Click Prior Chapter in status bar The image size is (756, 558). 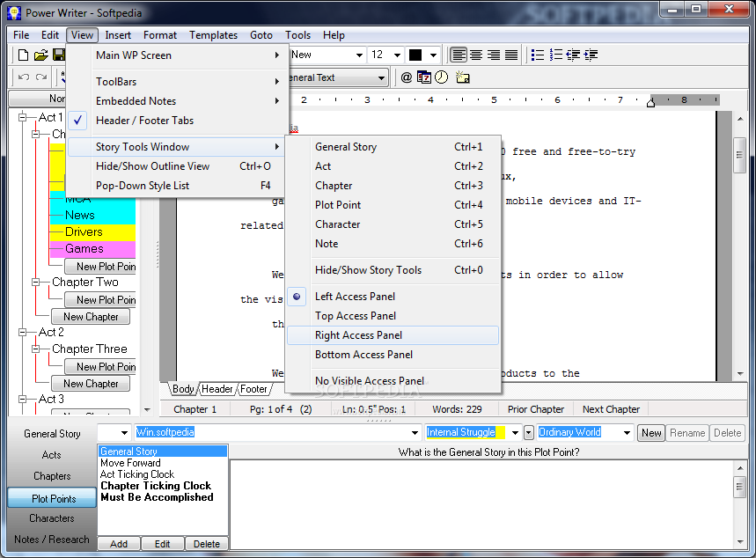click(x=536, y=409)
